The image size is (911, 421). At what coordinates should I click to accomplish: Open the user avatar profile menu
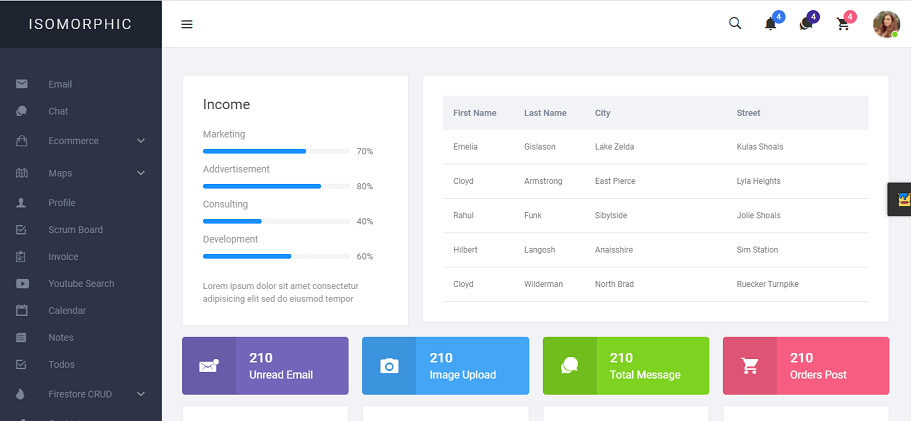[886, 24]
